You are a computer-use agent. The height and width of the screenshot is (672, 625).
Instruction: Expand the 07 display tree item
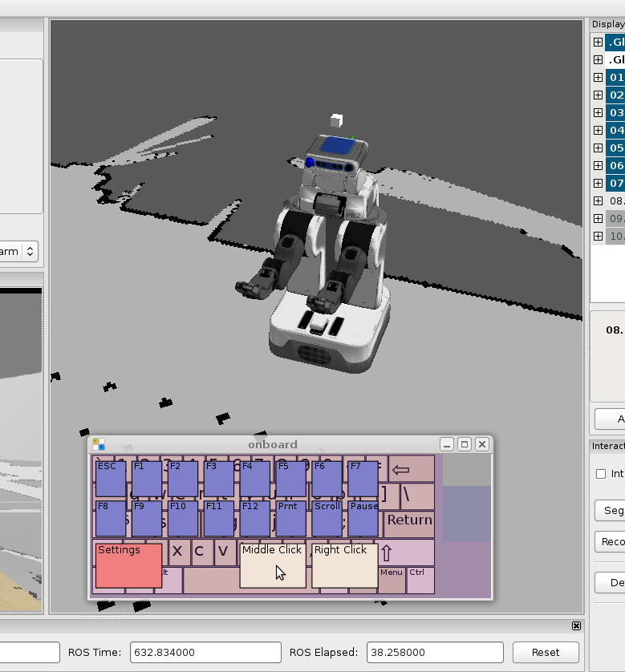(x=598, y=184)
